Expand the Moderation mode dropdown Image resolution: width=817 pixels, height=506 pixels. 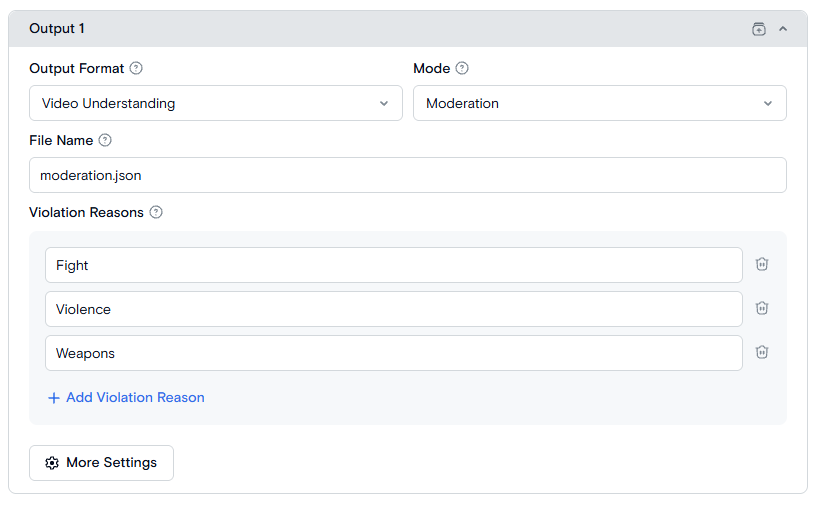pyautogui.click(x=599, y=103)
